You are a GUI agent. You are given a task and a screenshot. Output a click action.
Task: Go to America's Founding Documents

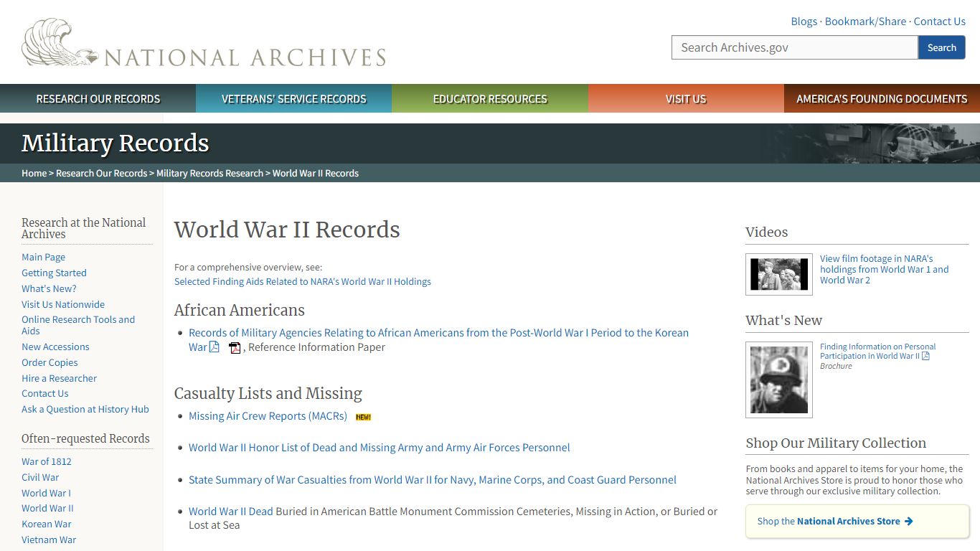[x=882, y=99]
